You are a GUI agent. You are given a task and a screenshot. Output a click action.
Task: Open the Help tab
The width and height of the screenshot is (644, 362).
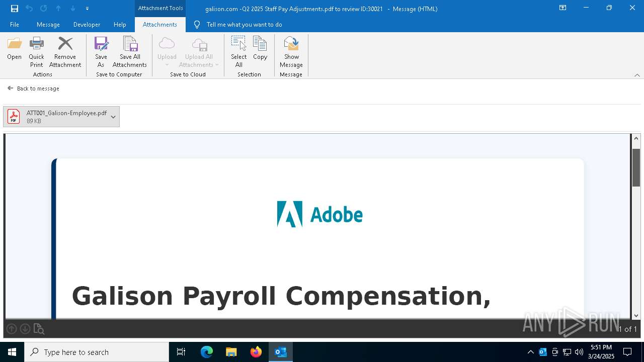tap(120, 25)
